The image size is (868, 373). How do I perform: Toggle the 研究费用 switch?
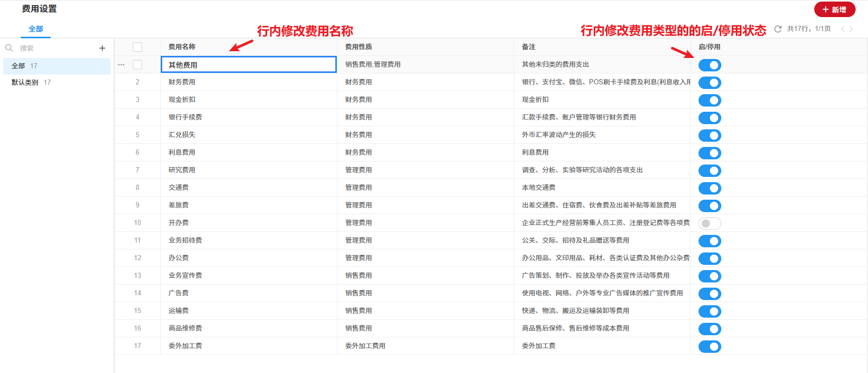click(x=710, y=171)
